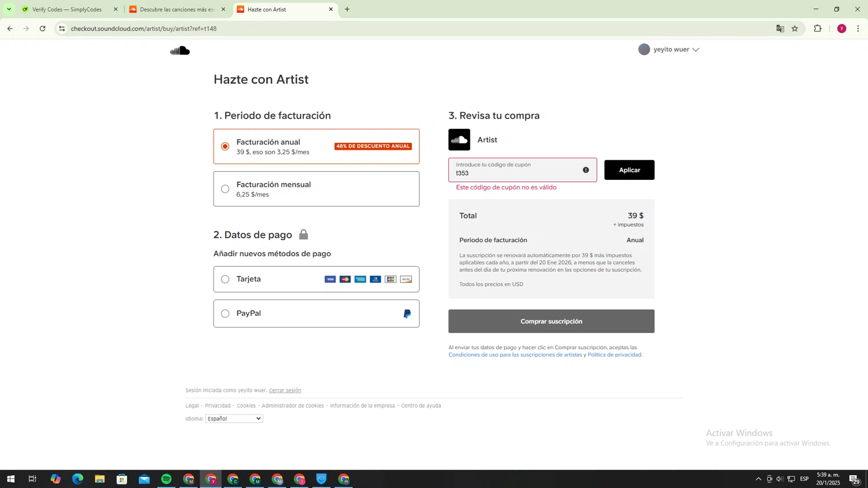This screenshot has width=868, height=488.
Task: Open Cookies footer link
Action: pyautogui.click(x=246, y=406)
